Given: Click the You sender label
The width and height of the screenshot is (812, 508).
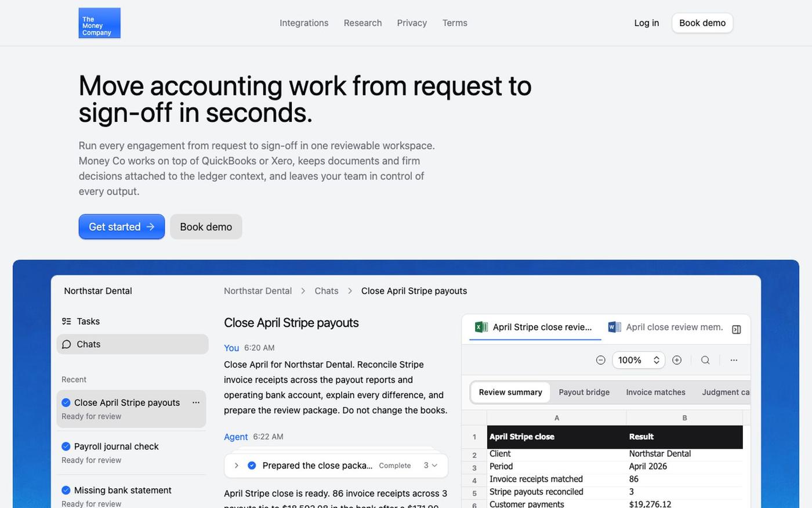Looking at the screenshot, I should [231, 348].
